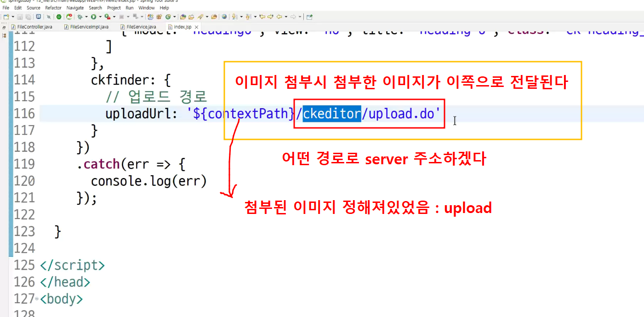The image size is (644, 317).
Task: Switch to FileService.java tab
Action: click(138, 27)
